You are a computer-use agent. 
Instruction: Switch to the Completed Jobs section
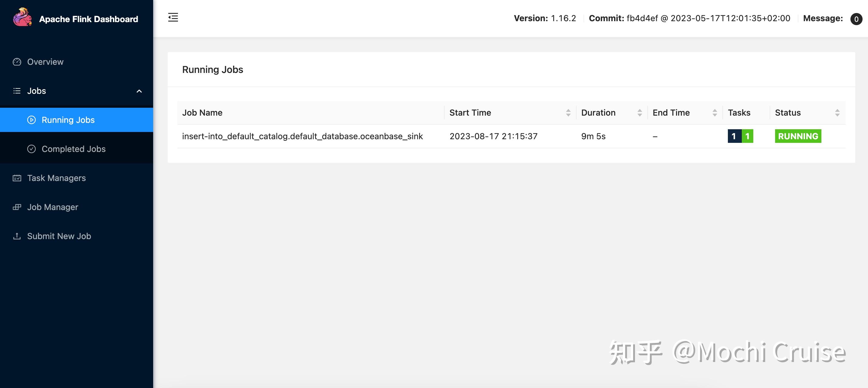(x=74, y=149)
